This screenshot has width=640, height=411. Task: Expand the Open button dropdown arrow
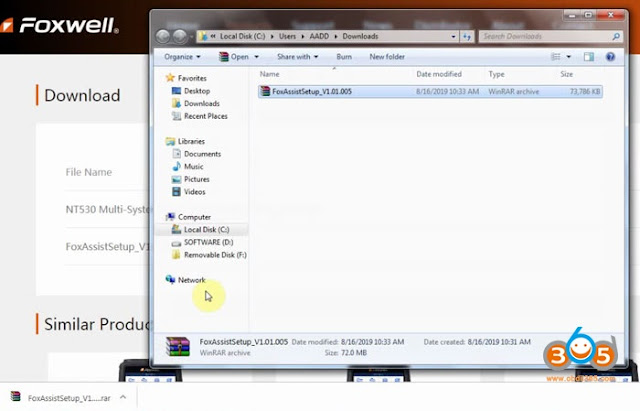(x=256, y=57)
